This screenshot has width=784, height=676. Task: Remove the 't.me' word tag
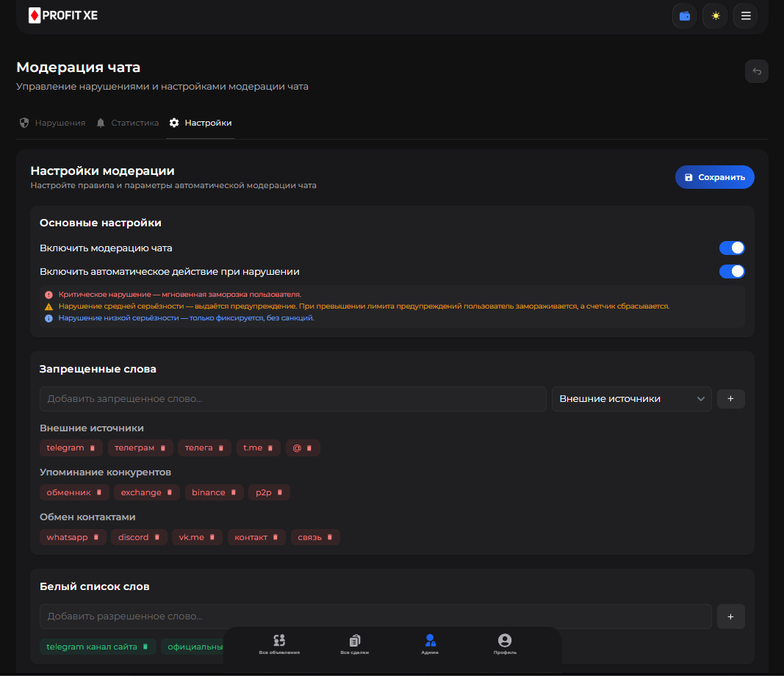click(x=270, y=448)
